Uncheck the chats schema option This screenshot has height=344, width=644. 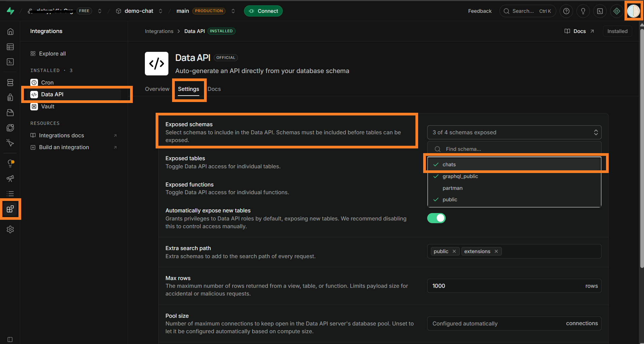pyautogui.click(x=514, y=165)
